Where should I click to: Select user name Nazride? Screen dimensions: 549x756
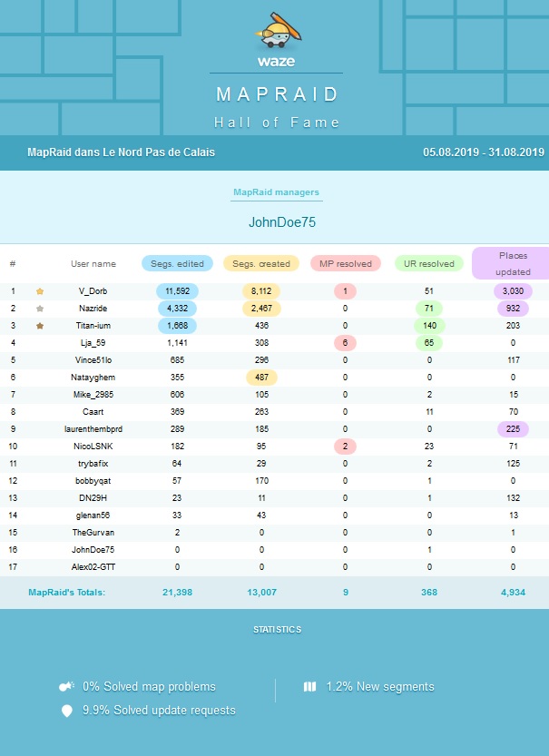[x=93, y=309]
